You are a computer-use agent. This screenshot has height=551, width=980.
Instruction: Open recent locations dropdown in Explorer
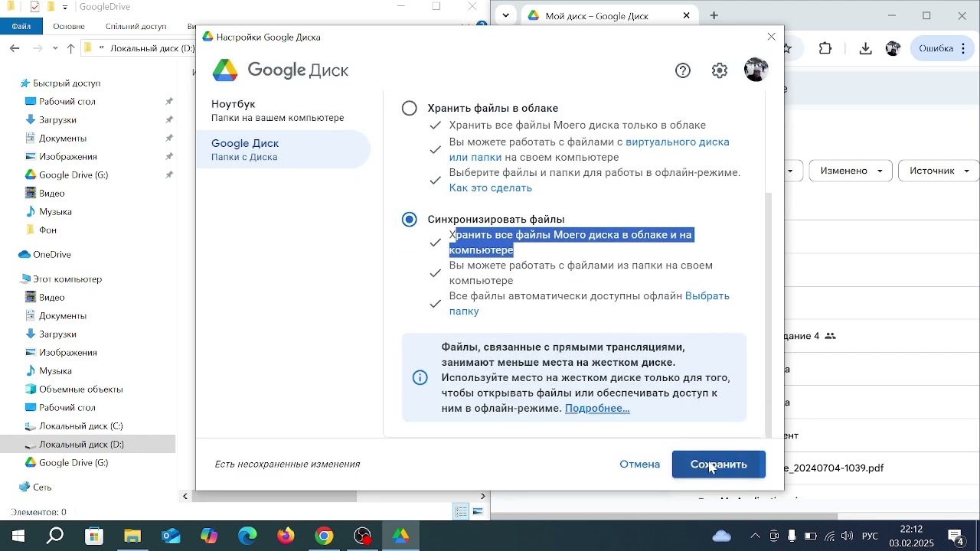click(x=55, y=48)
